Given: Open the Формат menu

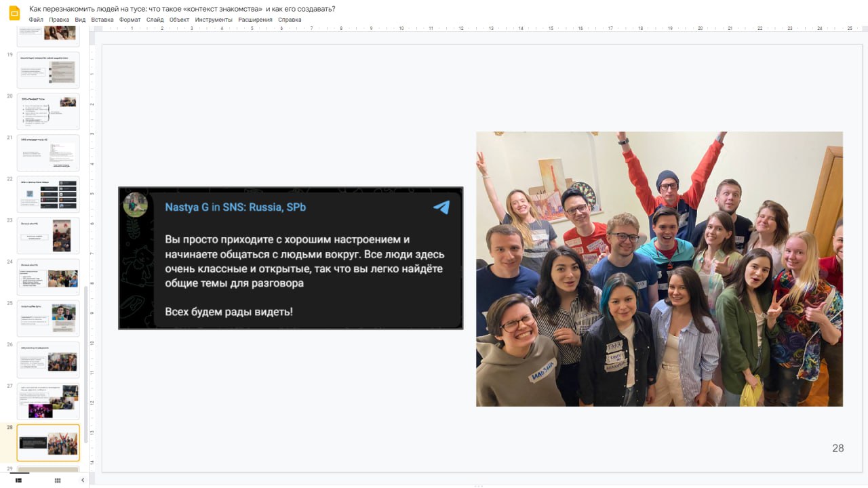Looking at the screenshot, I should click(x=130, y=20).
